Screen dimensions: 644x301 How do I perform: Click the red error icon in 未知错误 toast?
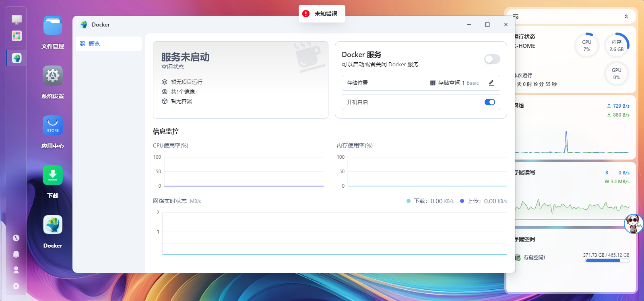point(306,14)
